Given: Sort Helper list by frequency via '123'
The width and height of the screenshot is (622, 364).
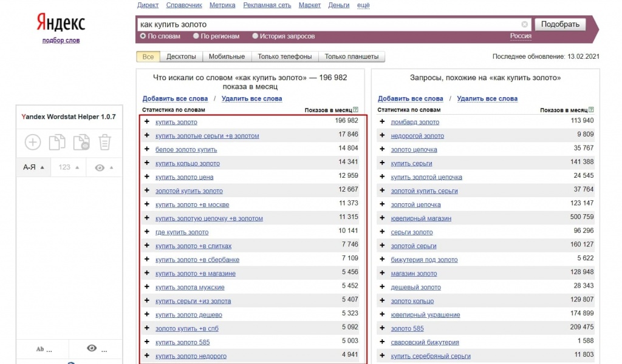Looking at the screenshot, I should point(67,167).
